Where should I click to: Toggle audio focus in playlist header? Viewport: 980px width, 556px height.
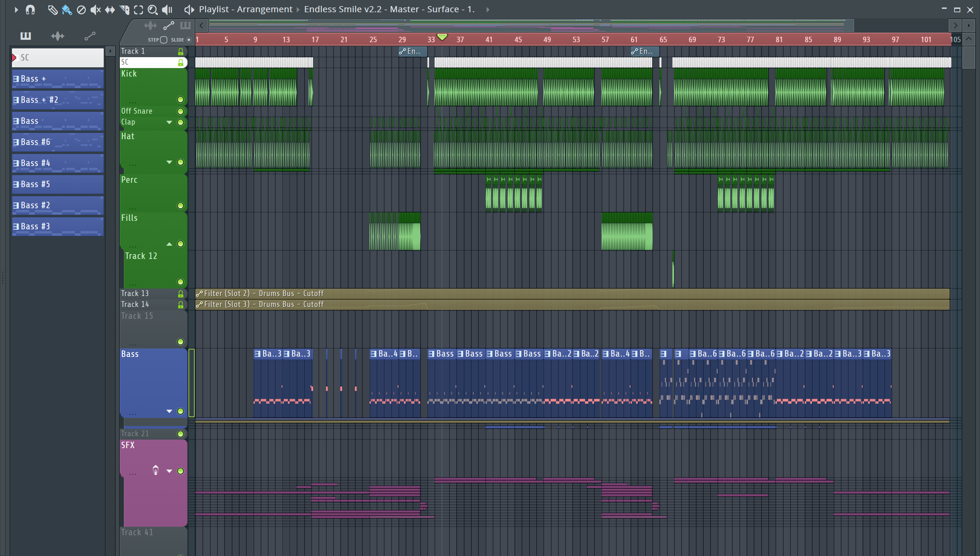pyautogui.click(x=150, y=26)
